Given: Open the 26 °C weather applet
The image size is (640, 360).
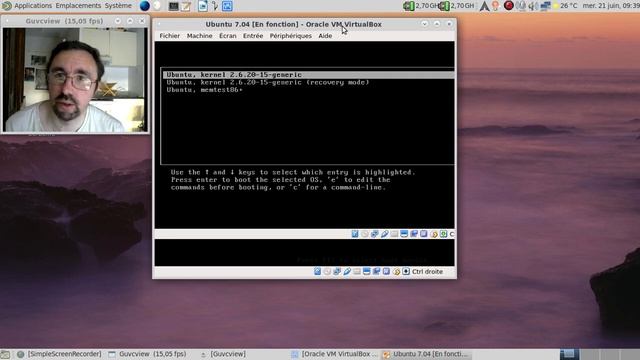Looking at the screenshot, I should tap(565, 6).
